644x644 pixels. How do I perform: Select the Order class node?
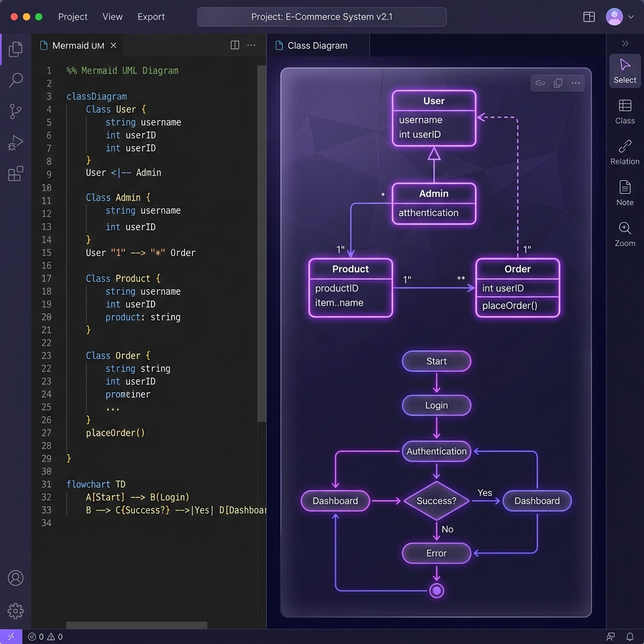tap(518, 287)
